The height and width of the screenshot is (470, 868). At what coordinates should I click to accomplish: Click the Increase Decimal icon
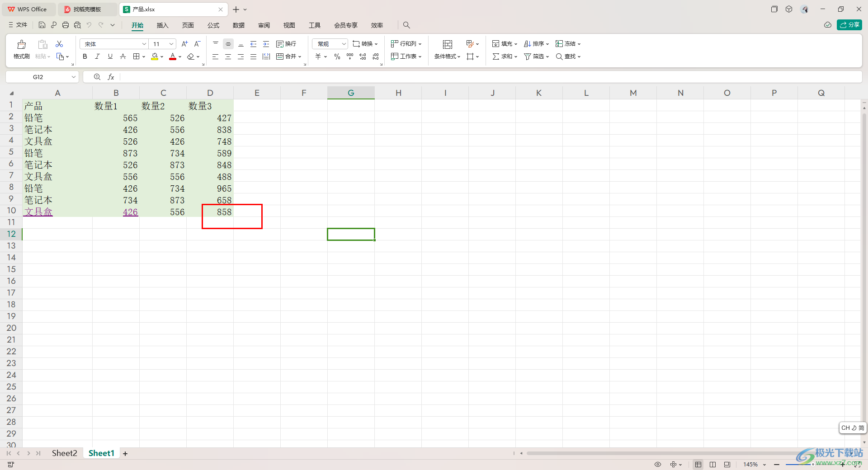pos(363,56)
